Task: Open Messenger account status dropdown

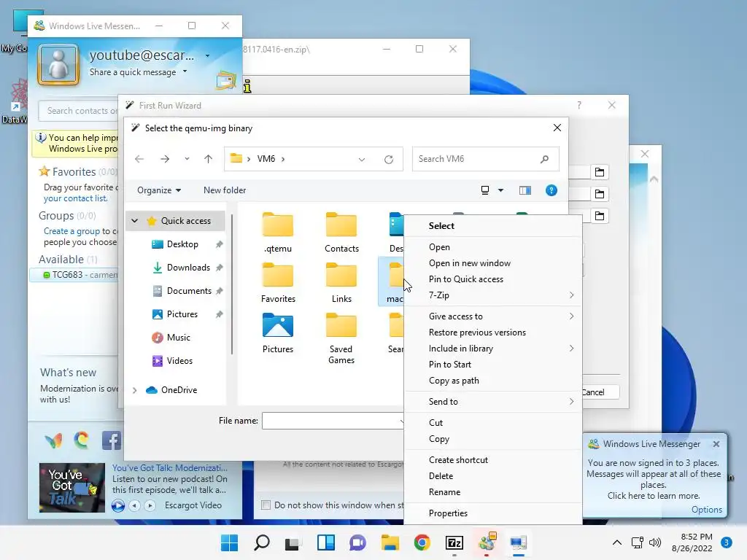Action: click(x=208, y=55)
